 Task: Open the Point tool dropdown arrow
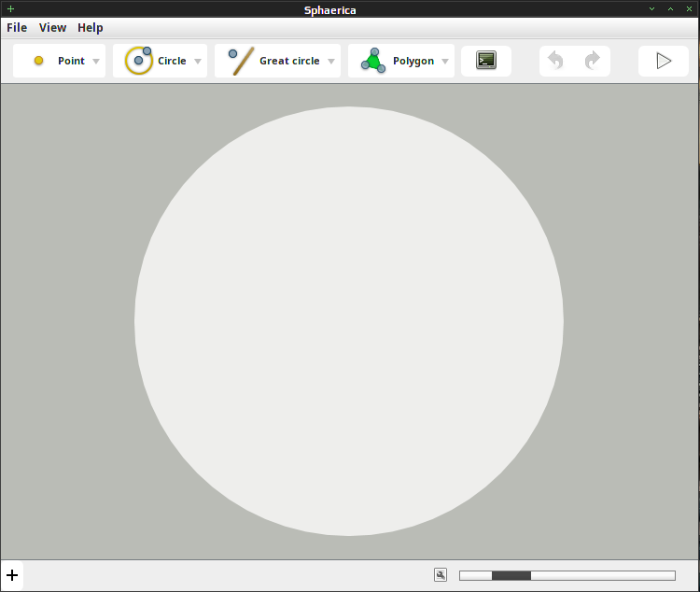point(96,62)
